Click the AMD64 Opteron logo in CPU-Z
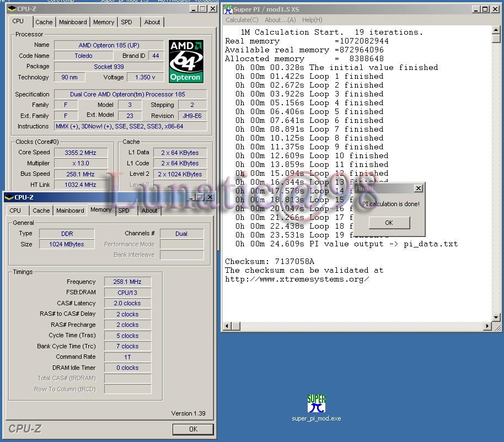Image resolution: width=504 pixels, height=442 pixels. coord(186,61)
